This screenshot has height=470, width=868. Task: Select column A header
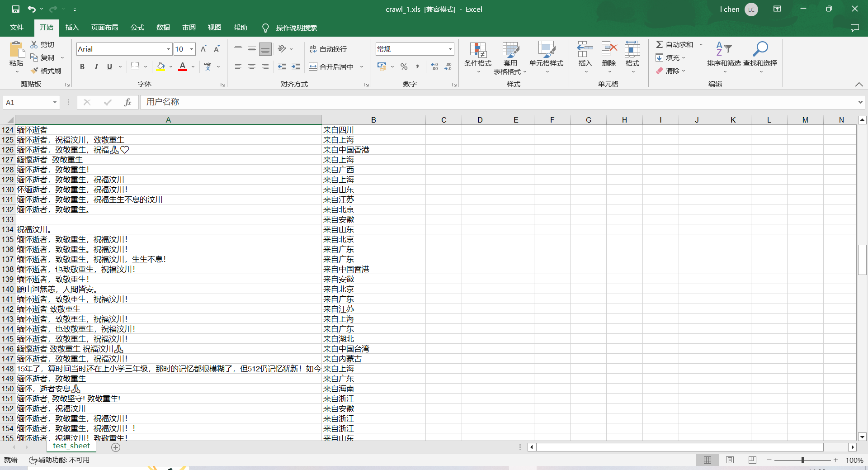coord(168,120)
